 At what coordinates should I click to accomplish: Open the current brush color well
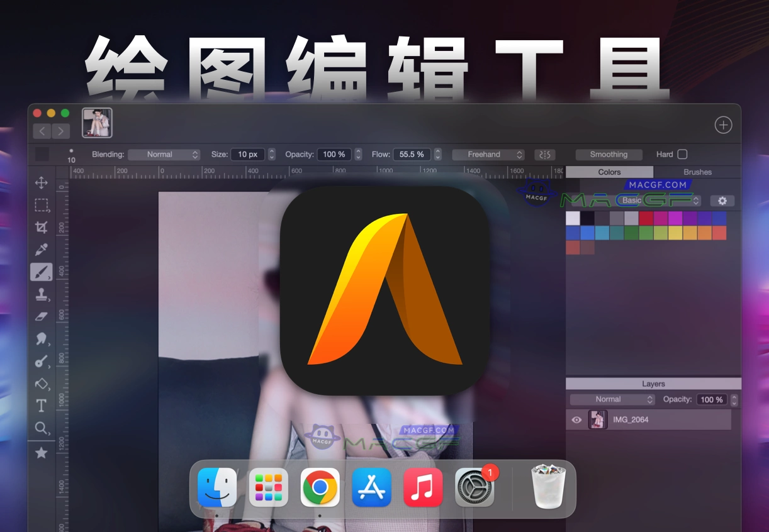(x=42, y=154)
